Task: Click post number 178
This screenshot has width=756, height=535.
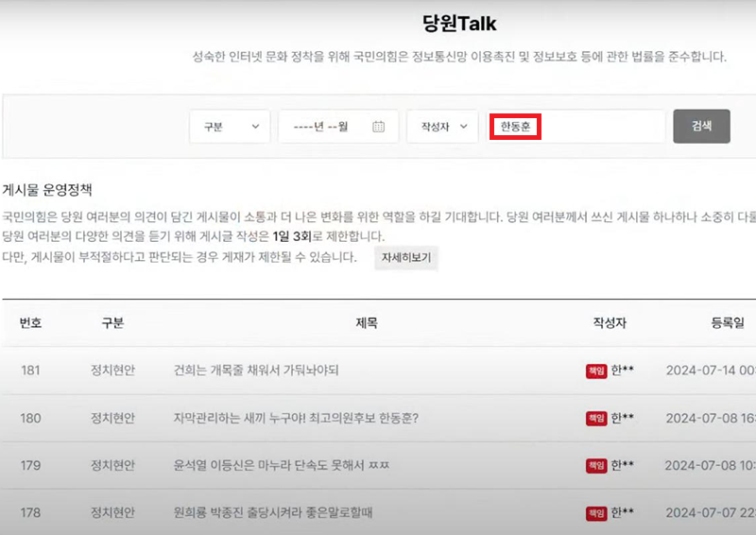Action: pos(30,512)
